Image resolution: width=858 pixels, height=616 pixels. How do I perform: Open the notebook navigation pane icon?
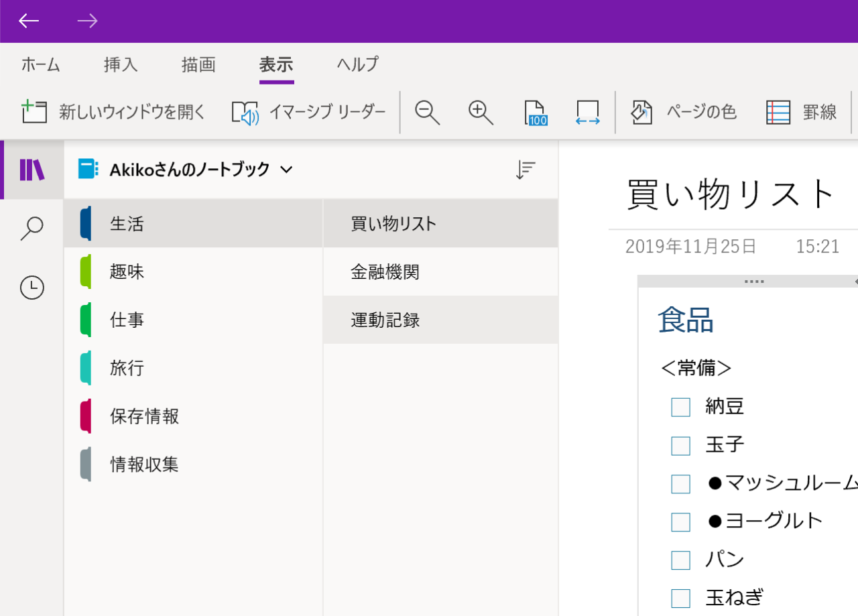[32, 170]
